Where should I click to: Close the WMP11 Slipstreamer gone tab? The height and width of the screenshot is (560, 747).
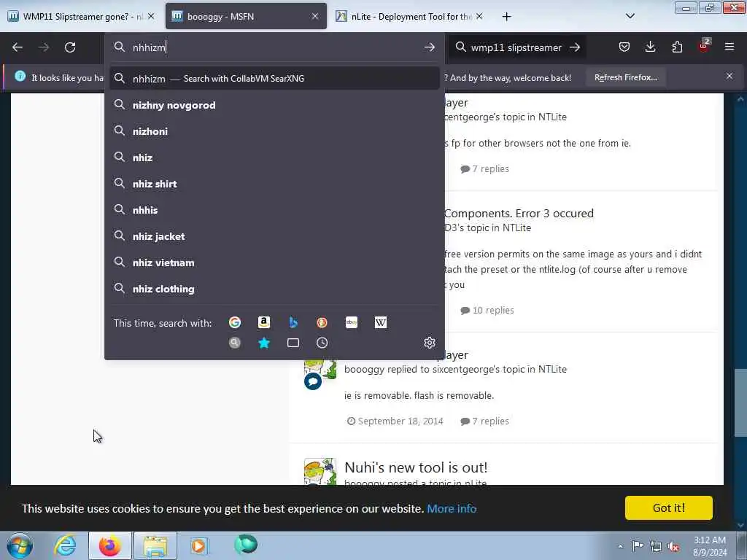point(151,16)
